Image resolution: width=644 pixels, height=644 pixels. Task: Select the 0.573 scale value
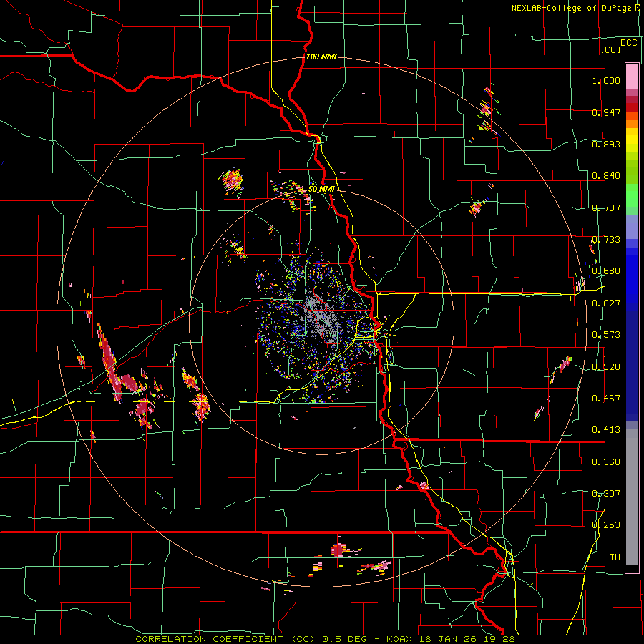[x=606, y=335]
